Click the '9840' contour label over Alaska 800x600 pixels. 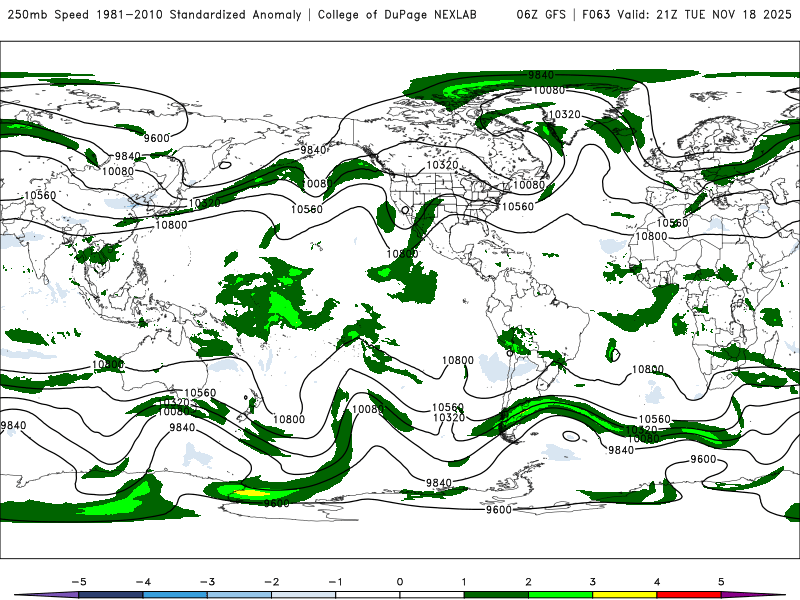[313, 150]
